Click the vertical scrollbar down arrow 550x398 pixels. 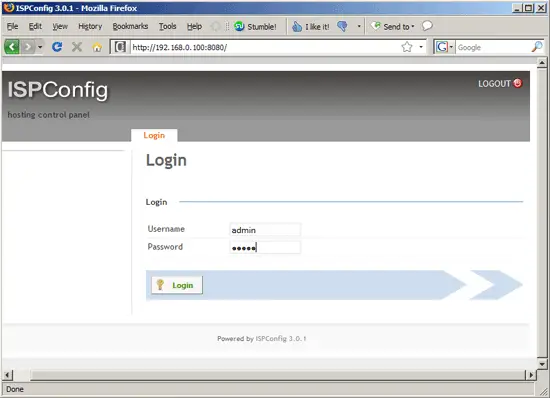point(542,364)
